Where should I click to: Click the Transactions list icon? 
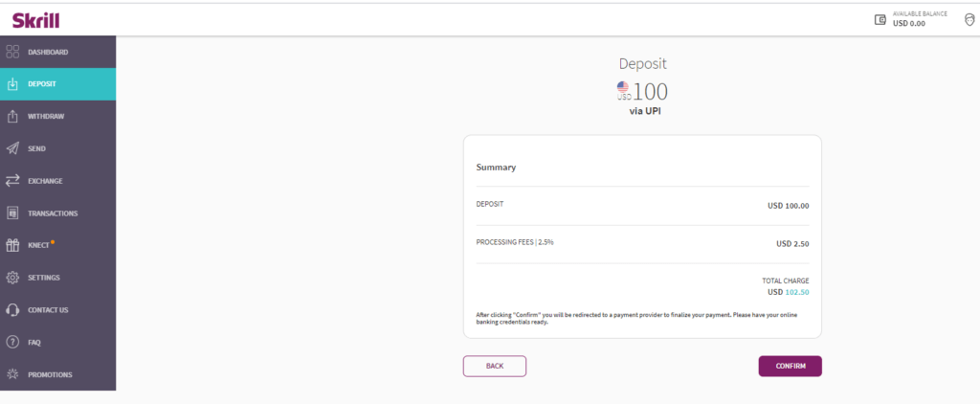click(x=12, y=213)
